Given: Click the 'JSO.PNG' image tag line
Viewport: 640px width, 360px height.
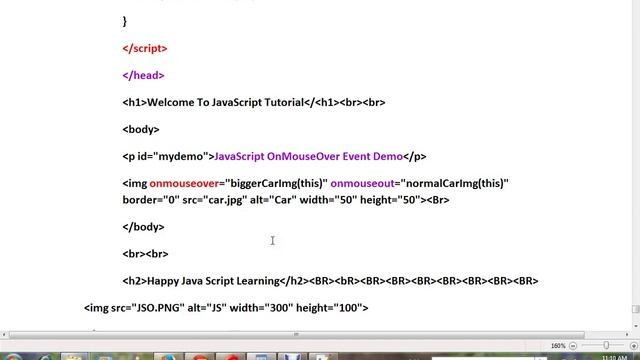Looking at the screenshot, I should pos(226,308).
